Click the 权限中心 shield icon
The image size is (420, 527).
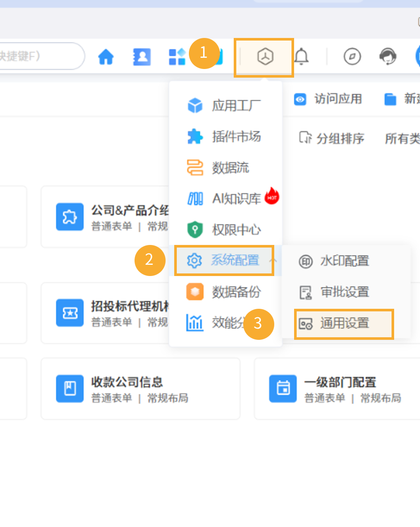click(195, 230)
